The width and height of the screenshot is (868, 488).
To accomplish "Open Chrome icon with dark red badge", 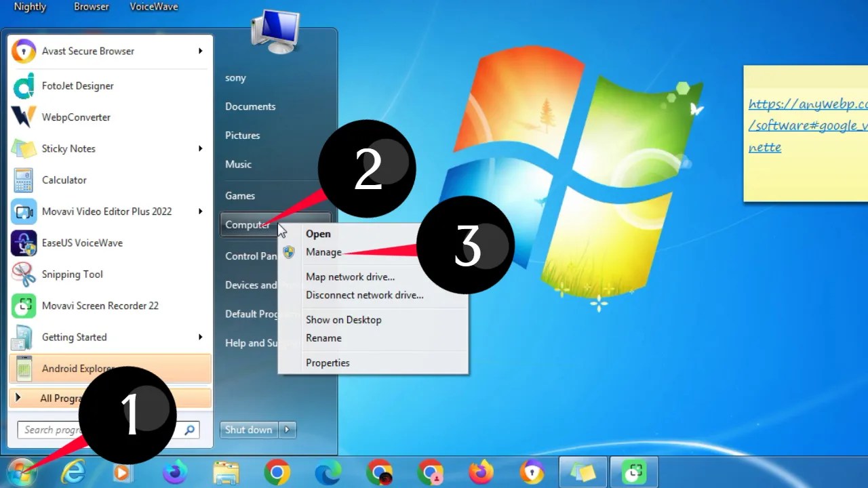I will [379, 472].
